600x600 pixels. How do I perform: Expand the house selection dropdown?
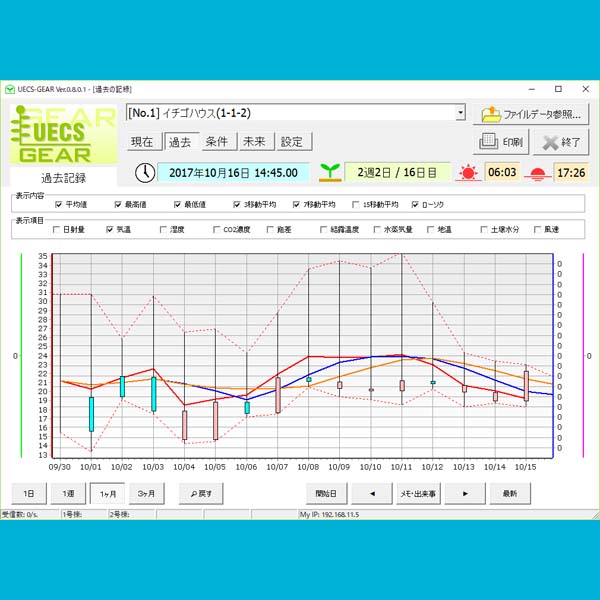pos(460,113)
